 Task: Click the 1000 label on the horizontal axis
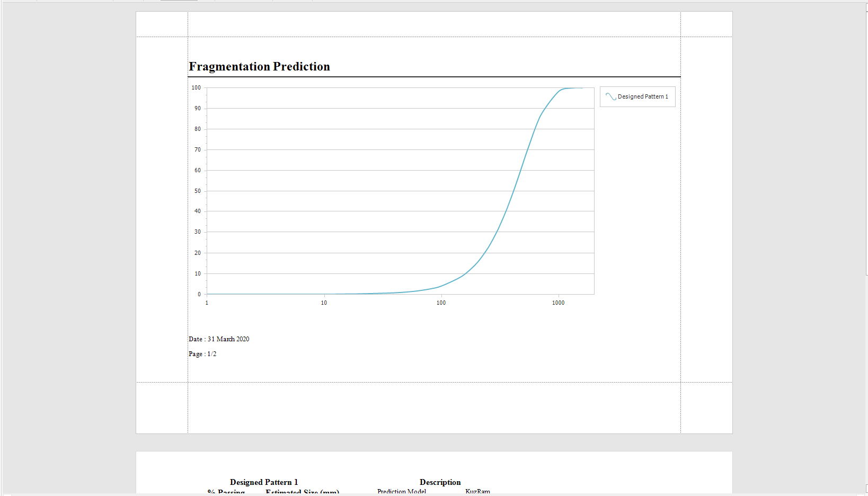pyautogui.click(x=558, y=303)
